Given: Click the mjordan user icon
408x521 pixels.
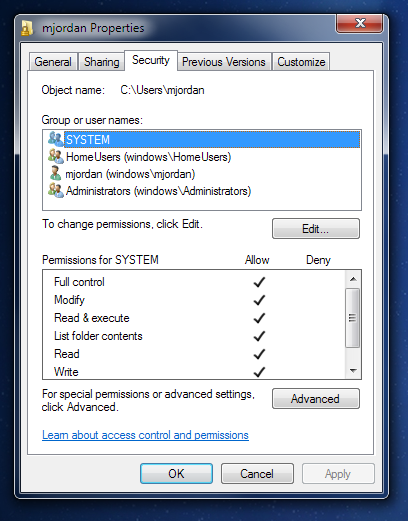Looking at the screenshot, I should [x=55, y=174].
